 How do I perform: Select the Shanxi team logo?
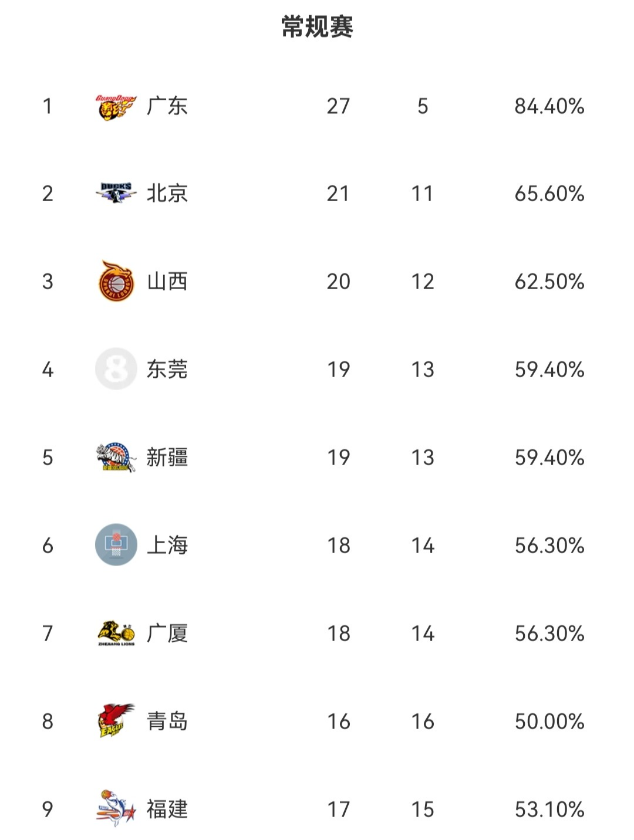pyautogui.click(x=116, y=281)
